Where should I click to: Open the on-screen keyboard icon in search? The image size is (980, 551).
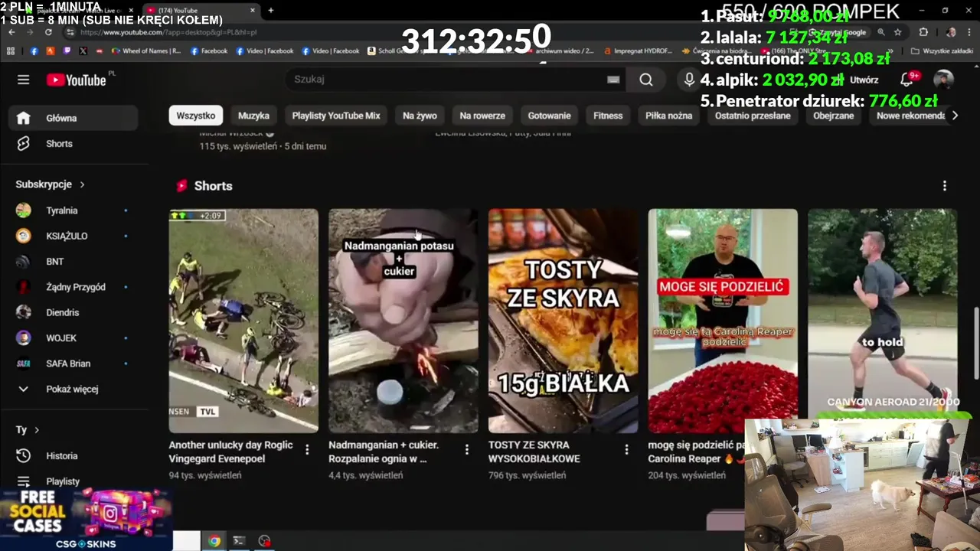[x=613, y=80]
